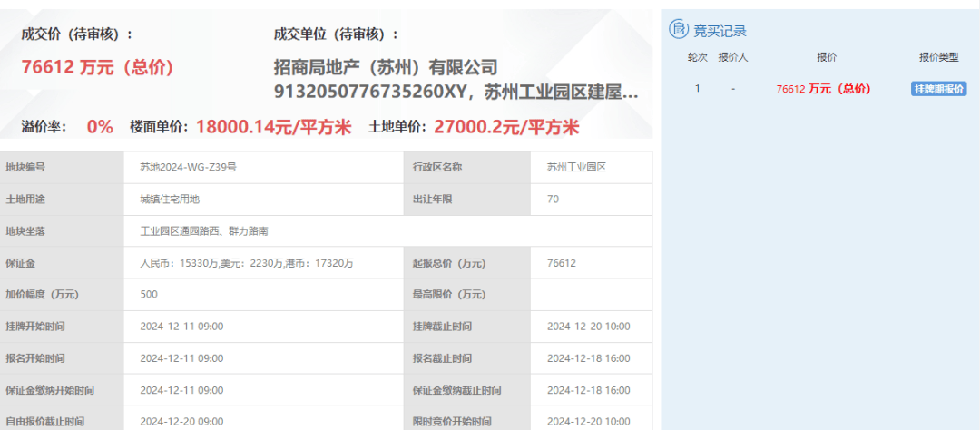Click the 成交单位（待审核） heading
Viewport: 980px width, 430px height.
coord(336,34)
